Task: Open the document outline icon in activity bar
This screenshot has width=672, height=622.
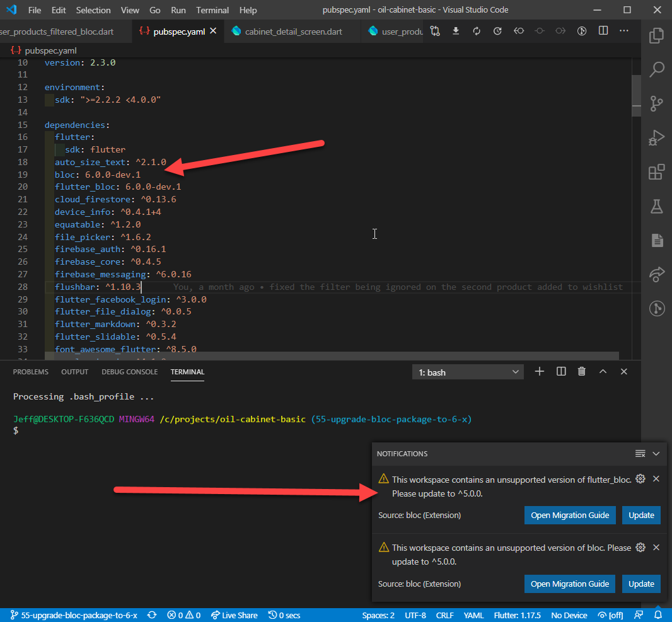Action: point(657,240)
